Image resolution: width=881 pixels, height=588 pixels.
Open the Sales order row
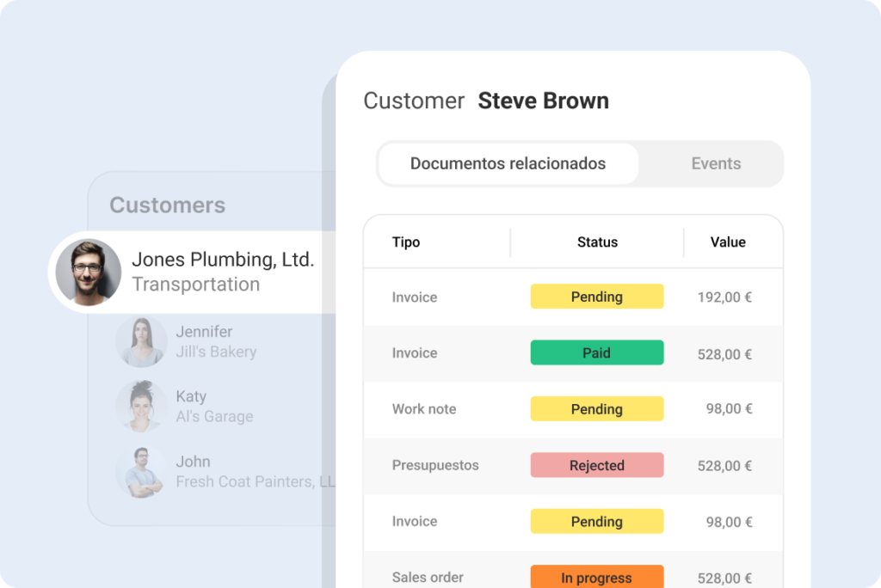(428, 578)
